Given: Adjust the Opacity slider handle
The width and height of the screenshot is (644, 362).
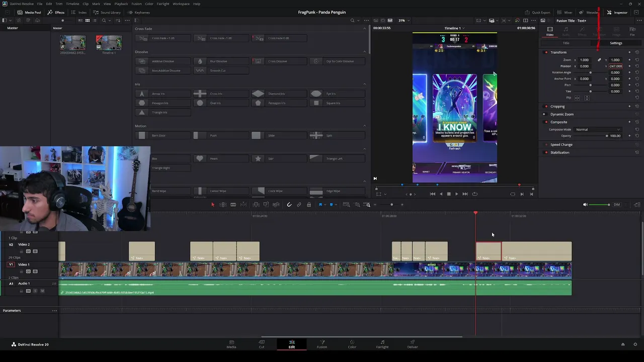Looking at the screenshot, I should pyautogui.click(x=607, y=136).
